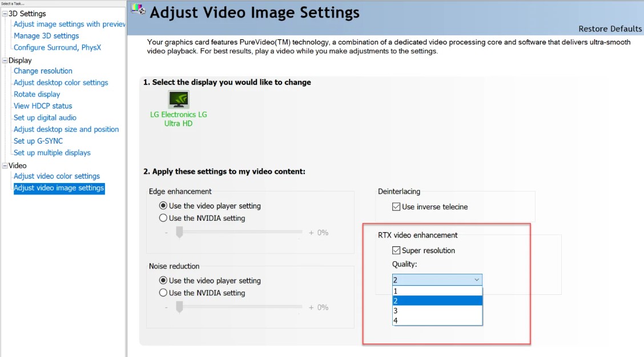
Task: Collapse the 3D Settings tree node
Action: click(5, 14)
